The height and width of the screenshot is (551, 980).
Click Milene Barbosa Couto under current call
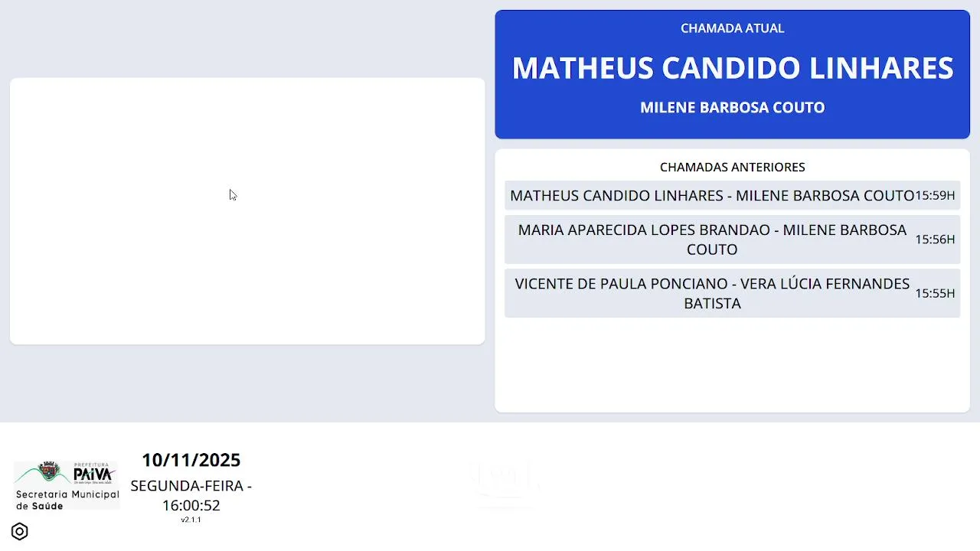pyautogui.click(x=732, y=108)
